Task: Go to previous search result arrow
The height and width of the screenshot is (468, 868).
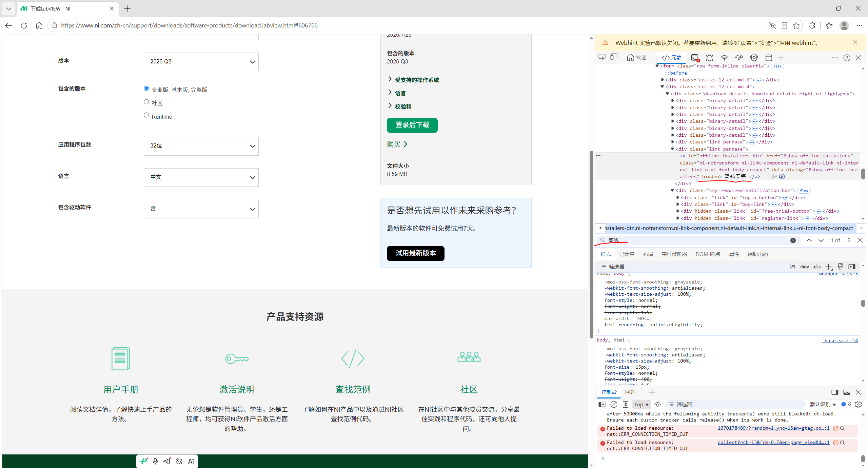Action: (x=809, y=240)
